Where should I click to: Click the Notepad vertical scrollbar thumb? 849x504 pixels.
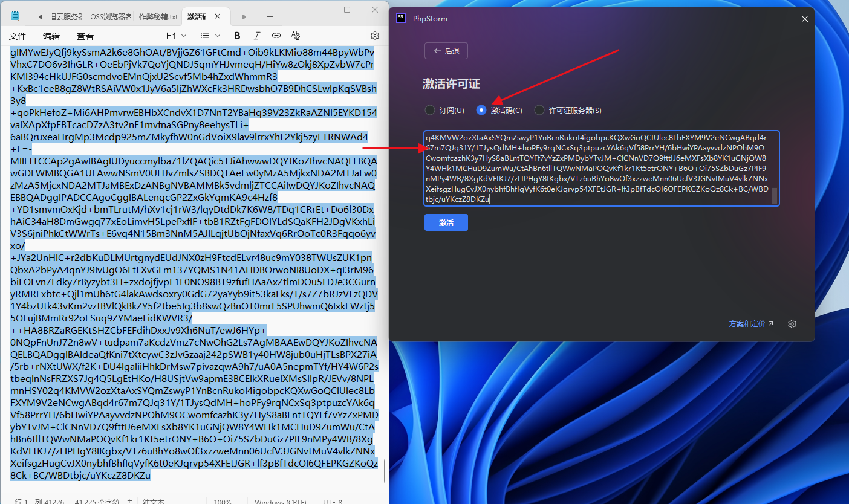coord(385,471)
